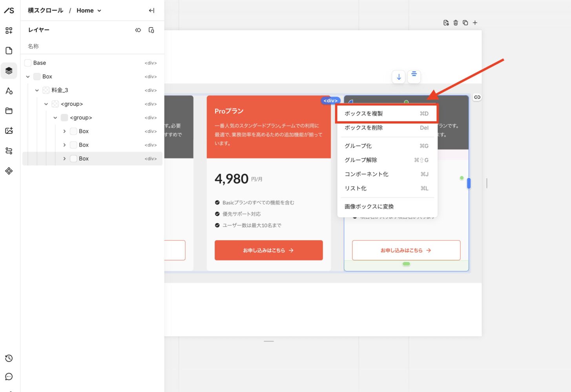The width and height of the screenshot is (571, 392).
Task: Toggle the Base layer checkbox
Action: (x=28, y=63)
